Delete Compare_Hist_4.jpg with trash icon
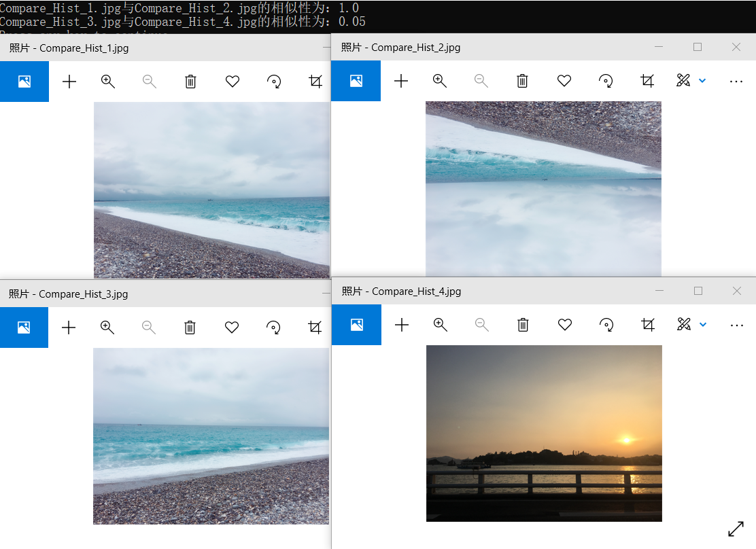This screenshot has width=756, height=549. pyautogui.click(x=523, y=325)
